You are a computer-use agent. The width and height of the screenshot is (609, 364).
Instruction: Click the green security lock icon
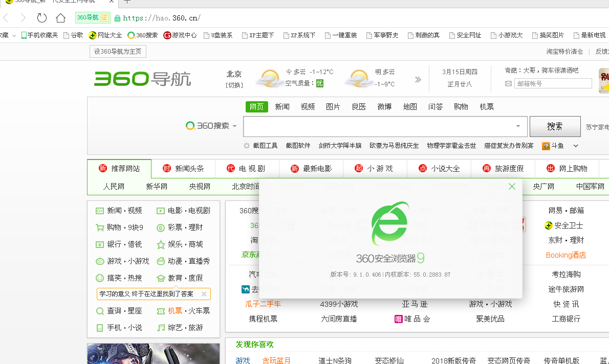point(117,18)
